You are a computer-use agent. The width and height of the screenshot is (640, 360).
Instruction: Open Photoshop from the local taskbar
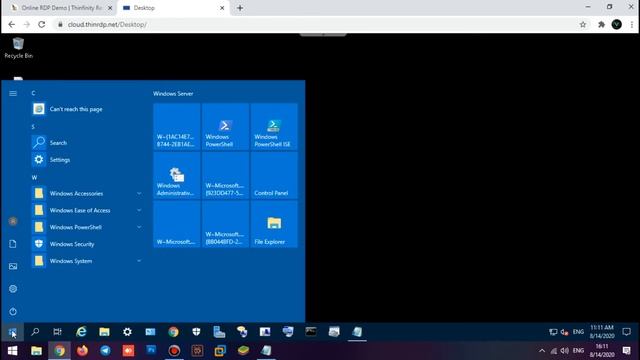151,351
